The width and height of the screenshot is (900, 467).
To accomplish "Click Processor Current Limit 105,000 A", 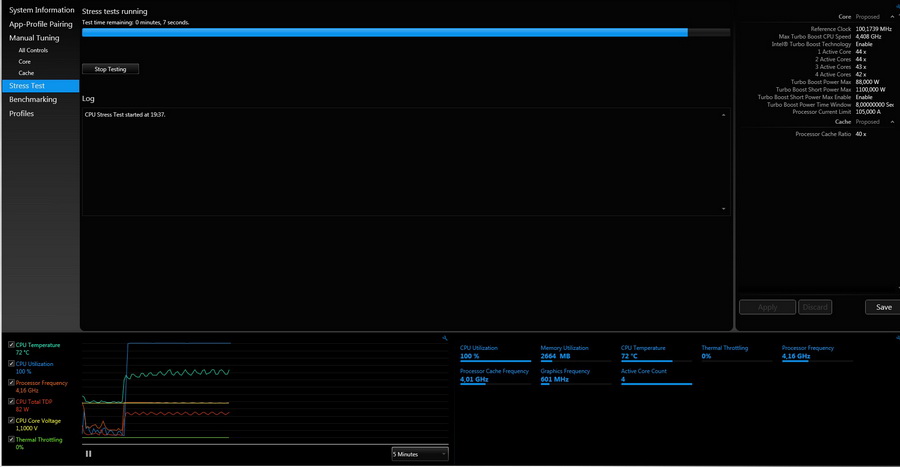I will click(x=868, y=112).
